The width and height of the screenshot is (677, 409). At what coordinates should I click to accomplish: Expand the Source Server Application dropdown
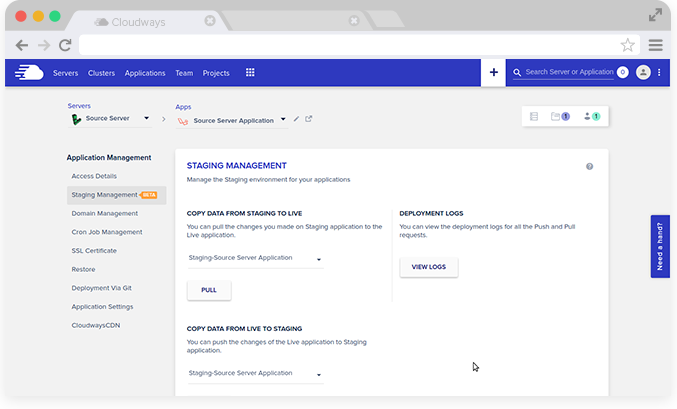point(284,120)
